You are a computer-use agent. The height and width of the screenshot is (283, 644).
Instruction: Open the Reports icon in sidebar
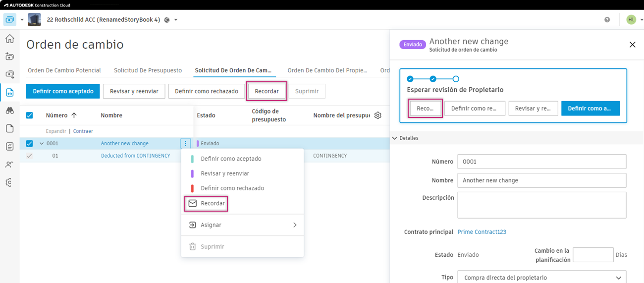(9, 146)
